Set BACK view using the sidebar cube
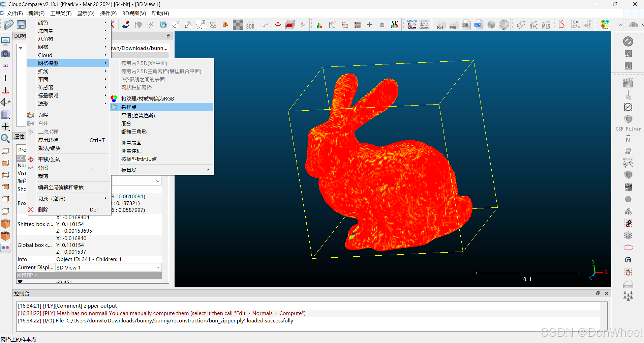The image size is (644, 343). (5, 235)
